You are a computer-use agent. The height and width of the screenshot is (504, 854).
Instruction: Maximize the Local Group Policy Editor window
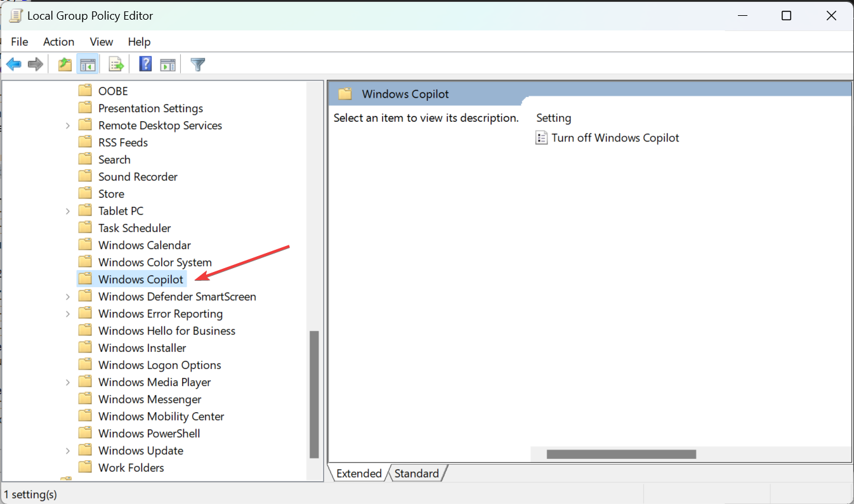(786, 16)
